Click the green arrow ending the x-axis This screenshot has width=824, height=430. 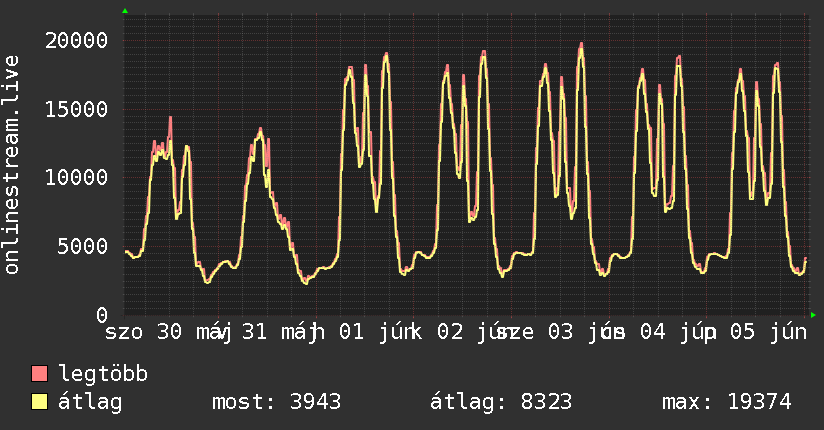pyautogui.click(x=813, y=315)
